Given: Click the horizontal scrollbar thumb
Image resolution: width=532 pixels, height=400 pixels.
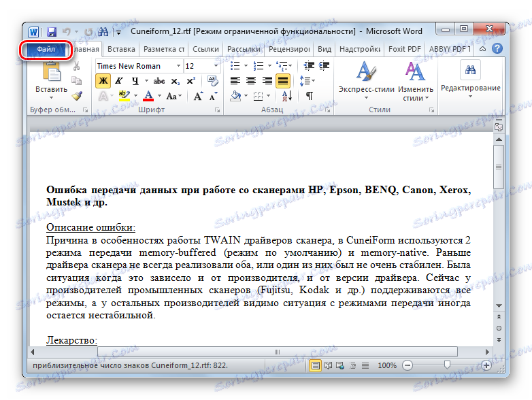Looking at the screenshot, I should [x=277, y=352].
